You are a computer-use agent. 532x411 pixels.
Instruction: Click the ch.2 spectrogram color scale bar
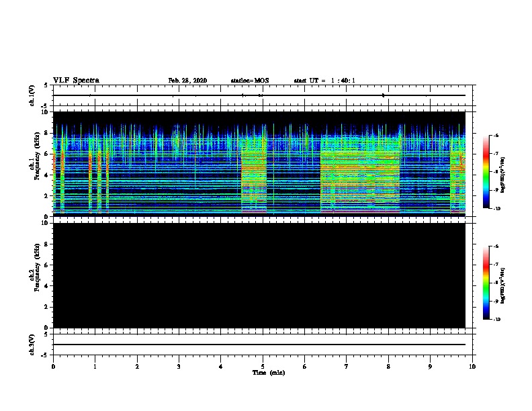486,283
